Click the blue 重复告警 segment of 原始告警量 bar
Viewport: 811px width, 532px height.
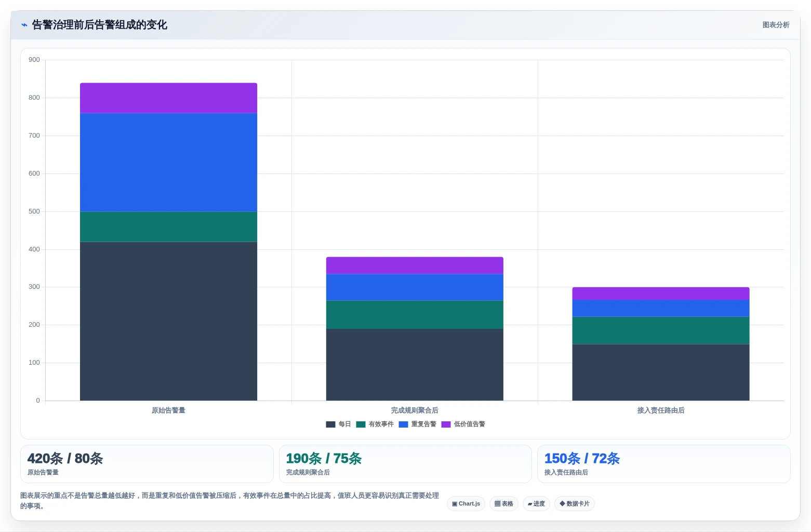[168, 163]
